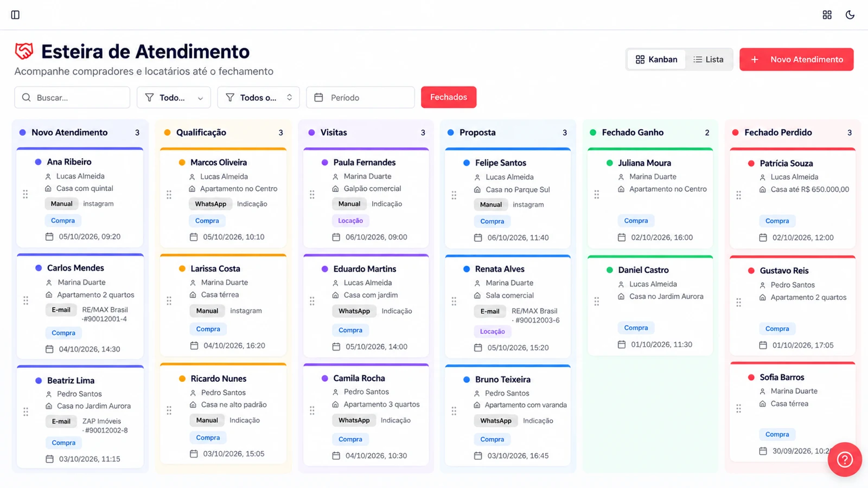The image size is (868, 488).
Task: Open the help question mark button
Action: (845, 460)
